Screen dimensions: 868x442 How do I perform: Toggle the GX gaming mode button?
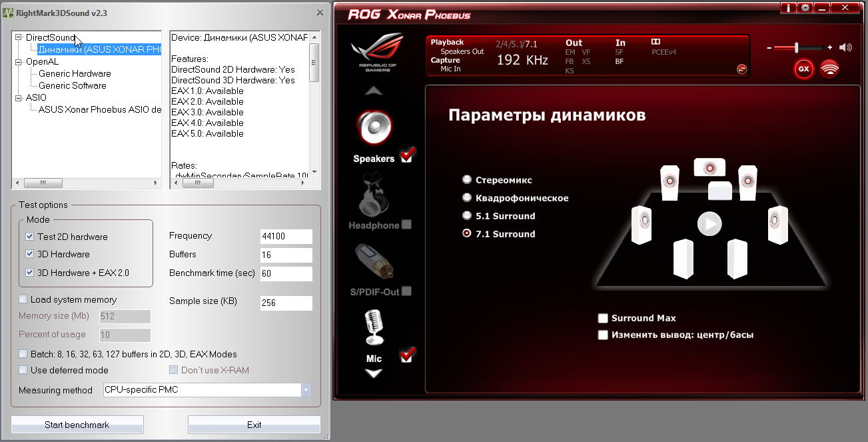tap(804, 69)
